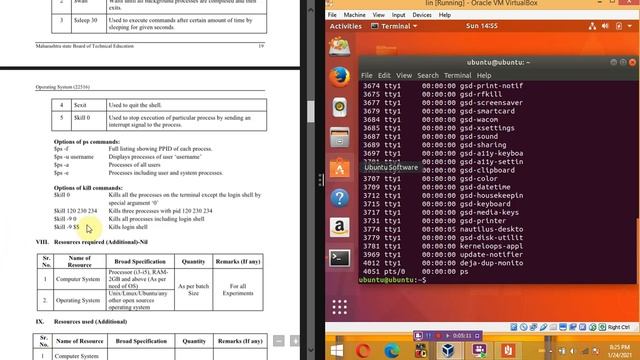Screen dimensions: 640x360
Task: Select the Terminal icon in dock
Action: 340,258
